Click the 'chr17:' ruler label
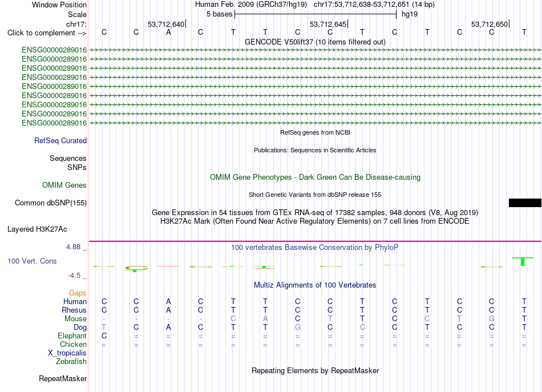Image resolution: width=542 pixels, height=392 pixels. [76, 24]
